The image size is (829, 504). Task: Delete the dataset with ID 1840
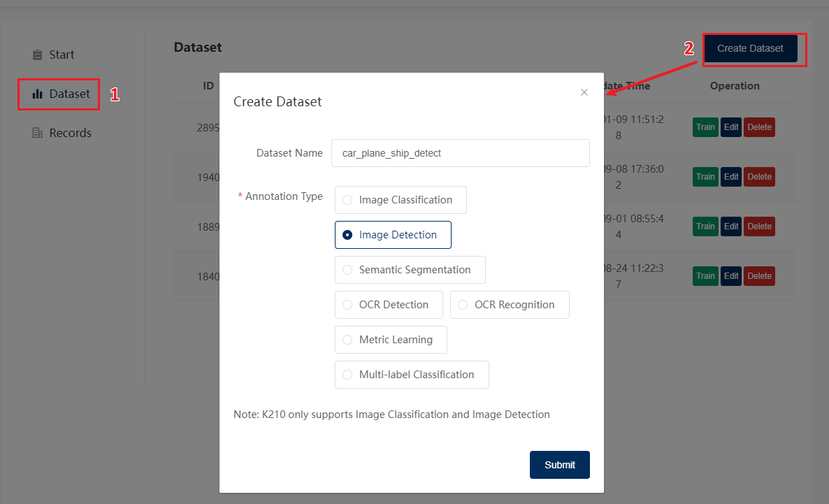(759, 277)
